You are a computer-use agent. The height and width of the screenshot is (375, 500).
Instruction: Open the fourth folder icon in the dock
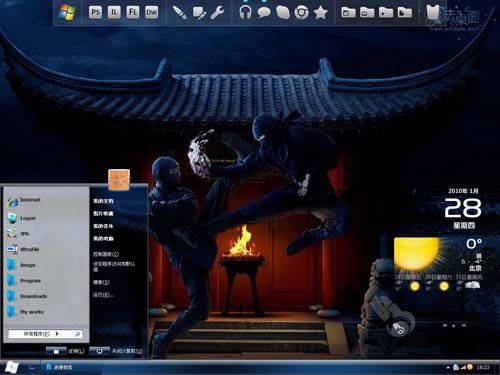tap(405, 13)
